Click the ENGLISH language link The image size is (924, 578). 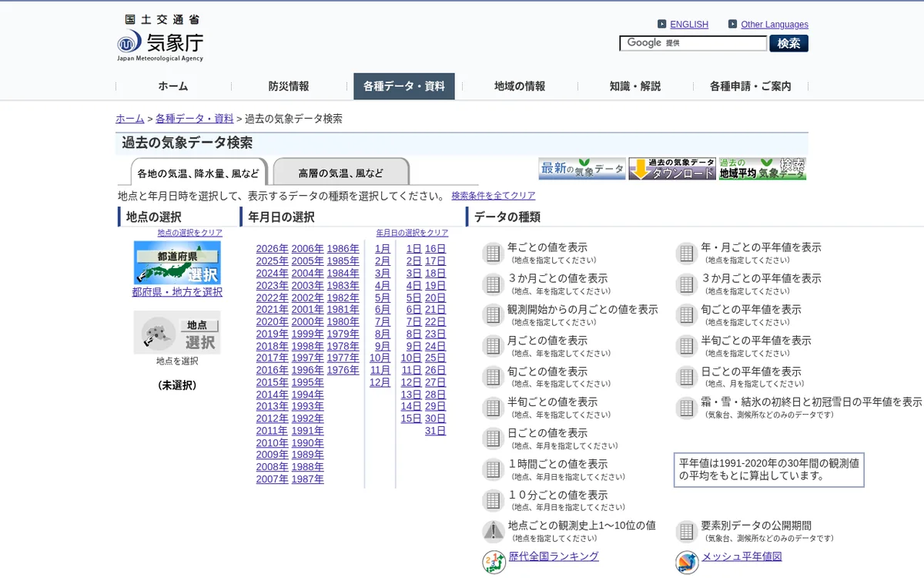[689, 25]
